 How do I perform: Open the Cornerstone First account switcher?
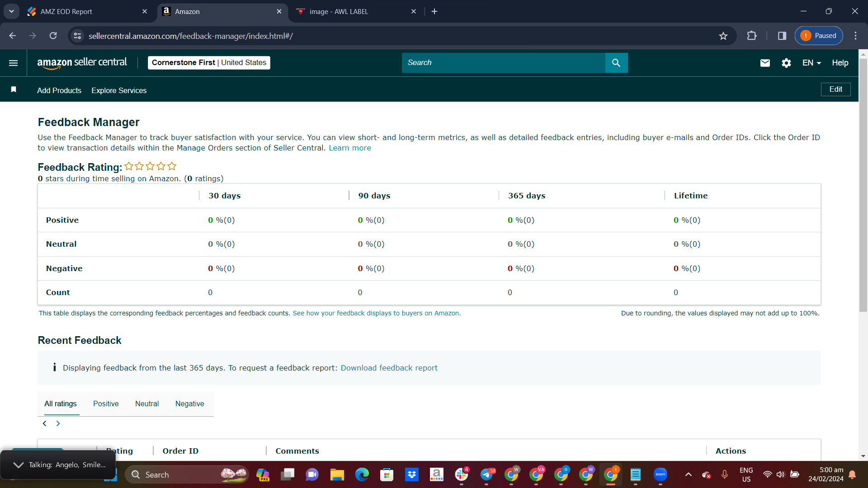209,63
